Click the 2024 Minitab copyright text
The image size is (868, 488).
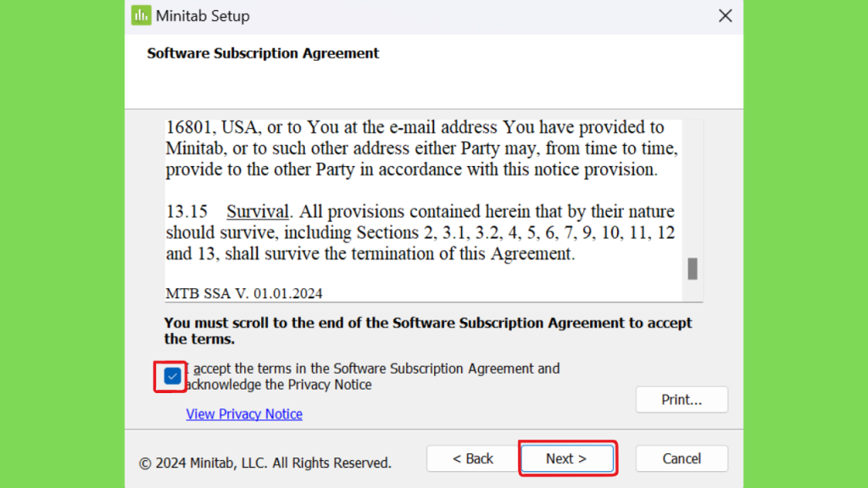click(265, 463)
